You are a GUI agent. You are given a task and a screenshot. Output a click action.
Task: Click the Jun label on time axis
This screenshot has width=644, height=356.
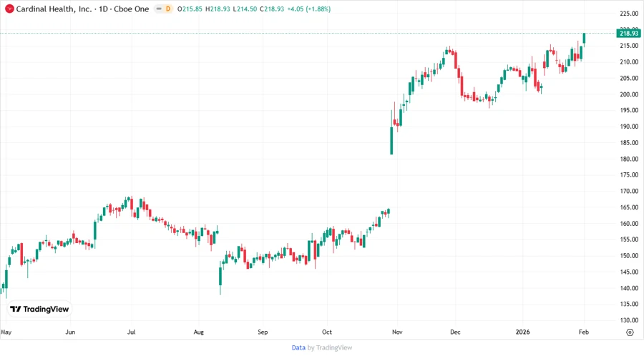[70, 332]
